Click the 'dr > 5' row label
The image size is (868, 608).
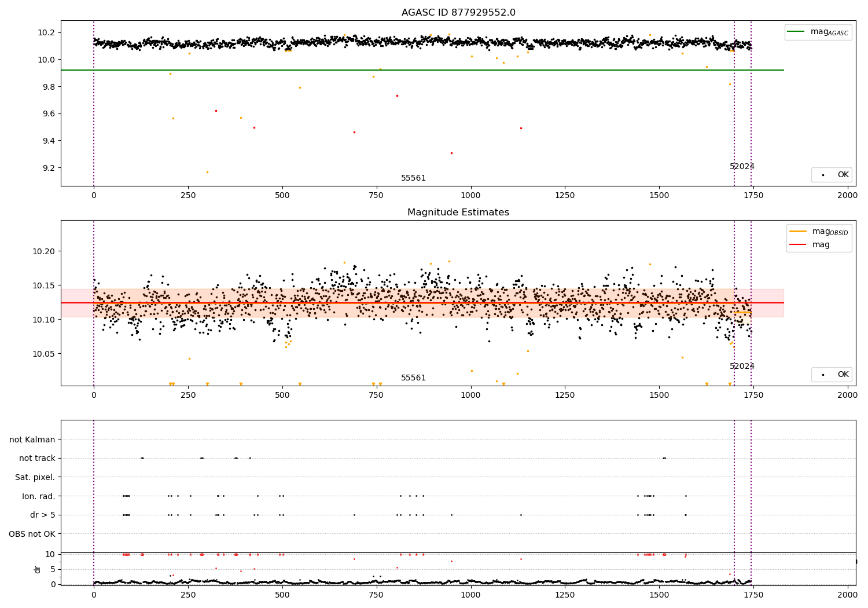[43, 515]
